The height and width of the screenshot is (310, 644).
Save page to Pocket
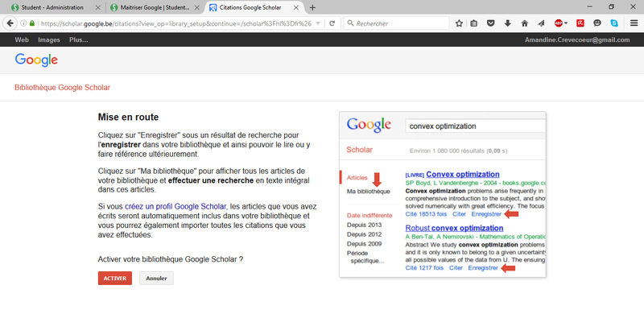490,23
